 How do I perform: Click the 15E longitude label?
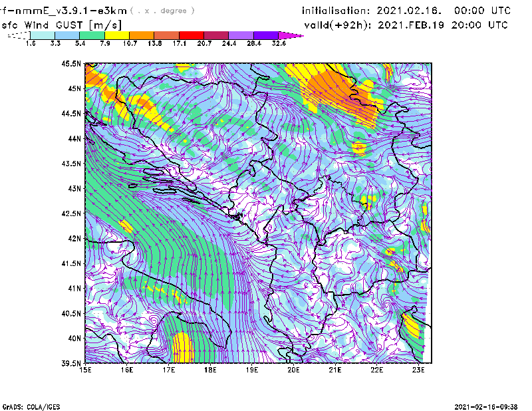[85, 370]
